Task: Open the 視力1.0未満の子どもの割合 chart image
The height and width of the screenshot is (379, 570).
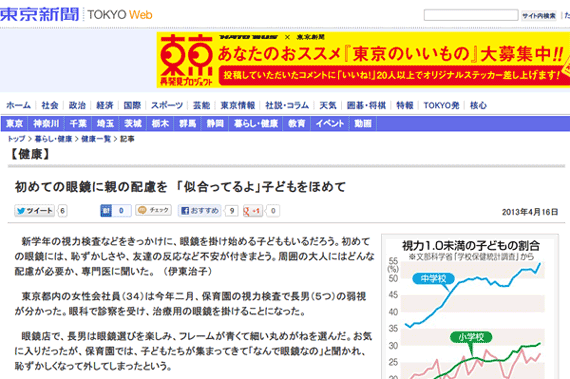Action: (x=470, y=307)
